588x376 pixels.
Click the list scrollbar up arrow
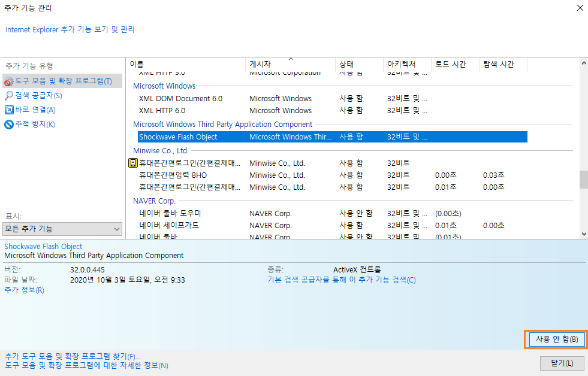coord(583,63)
